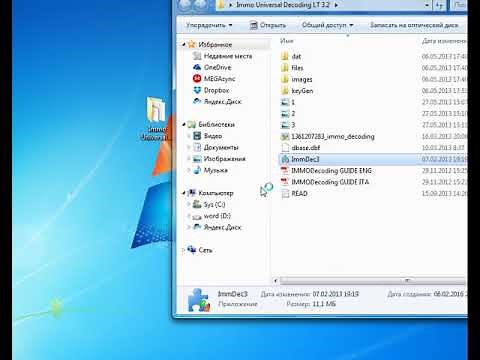Open the dat folder icon
This screenshot has width=480, height=360.
[285, 56]
